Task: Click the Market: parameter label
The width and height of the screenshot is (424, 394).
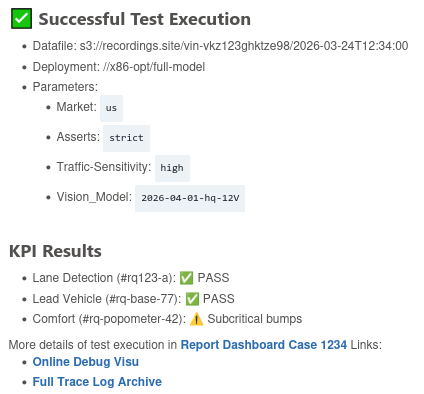Action: (77, 107)
